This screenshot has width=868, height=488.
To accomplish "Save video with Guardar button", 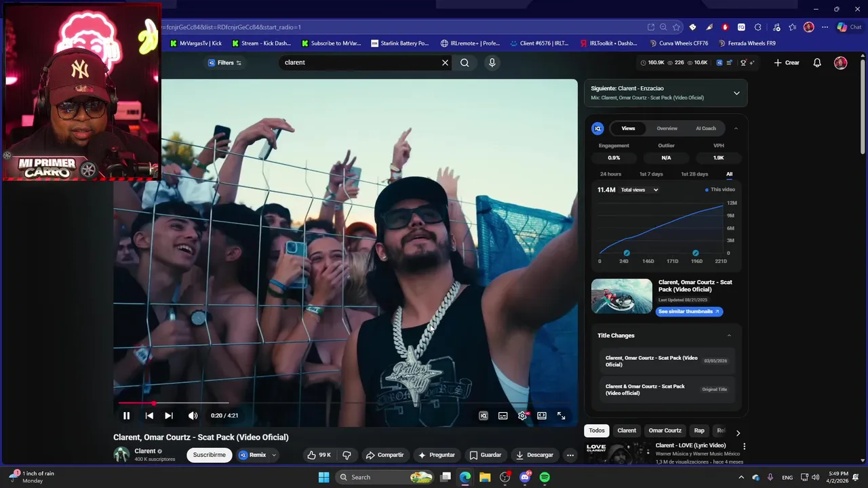I will [486, 455].
